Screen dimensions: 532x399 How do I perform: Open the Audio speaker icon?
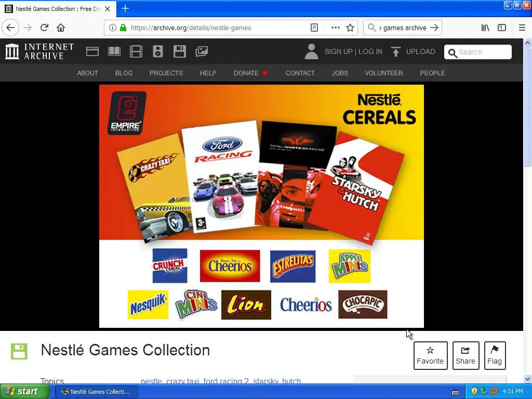click(x=158, y=51)
